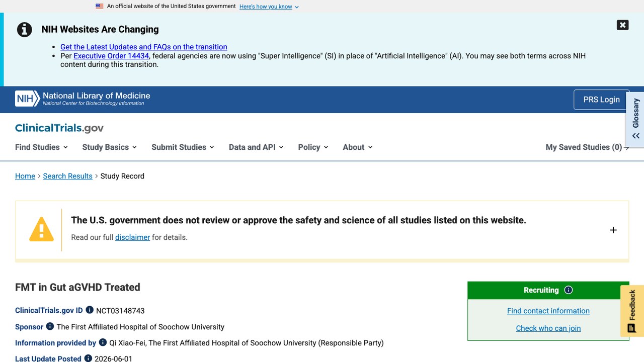Click the US flag icon
The height and width of the screenshot is (362, 644).
100,7
